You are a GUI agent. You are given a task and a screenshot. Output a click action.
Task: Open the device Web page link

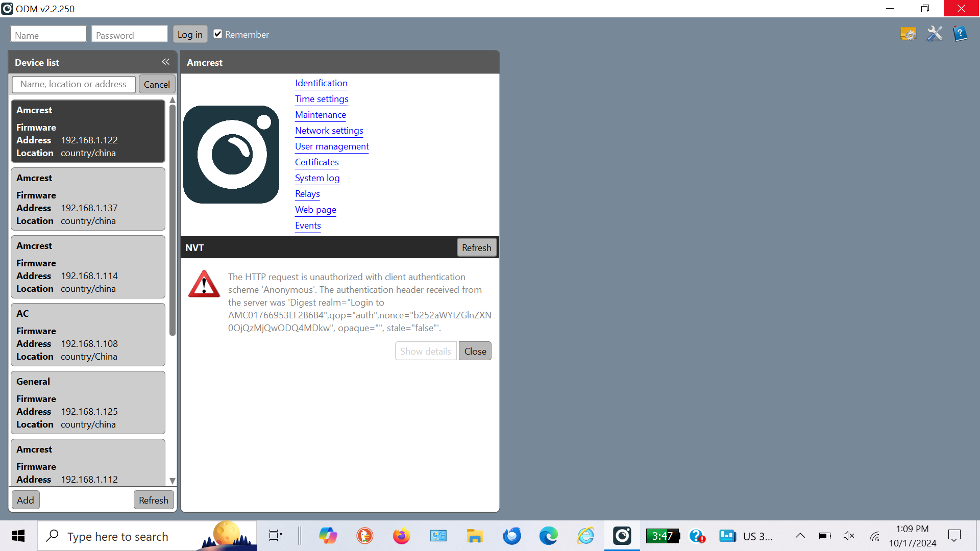click(x=315, y=210)
